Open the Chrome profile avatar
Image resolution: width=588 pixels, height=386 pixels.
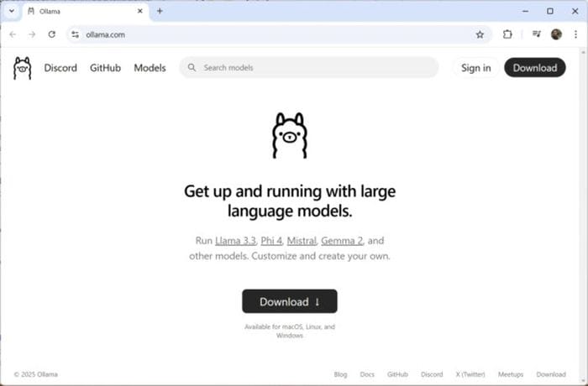(556, 34)
